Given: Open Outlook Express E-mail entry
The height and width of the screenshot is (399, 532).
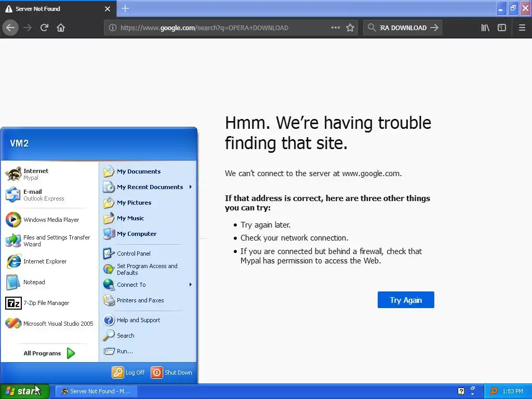Looking at the screenshot, I should 49,195.
